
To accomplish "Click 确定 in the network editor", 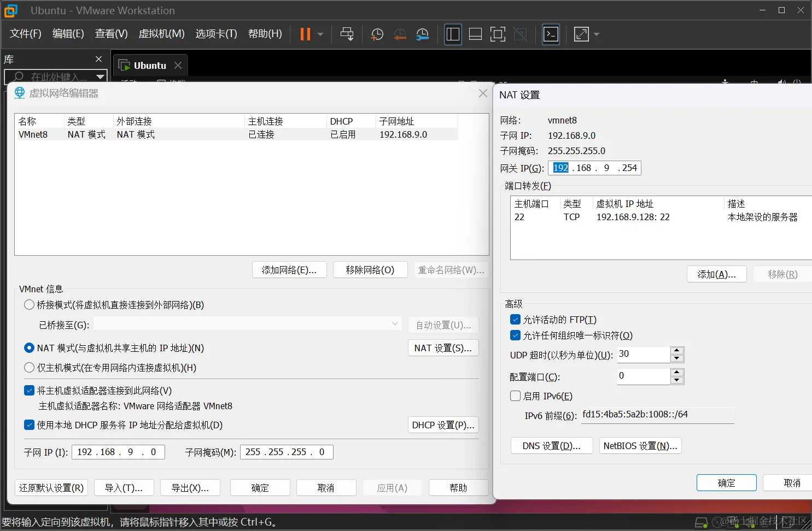I will point(260,488).
